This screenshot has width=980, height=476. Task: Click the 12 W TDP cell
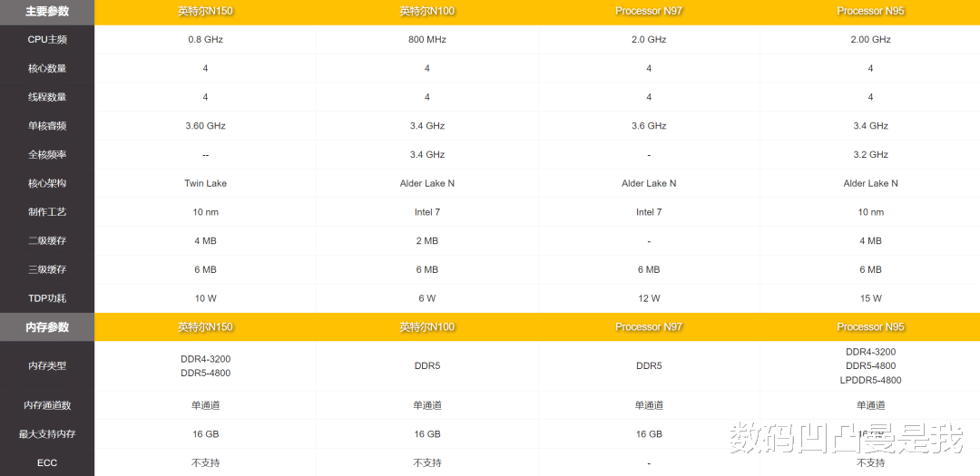tap(649, 298)
